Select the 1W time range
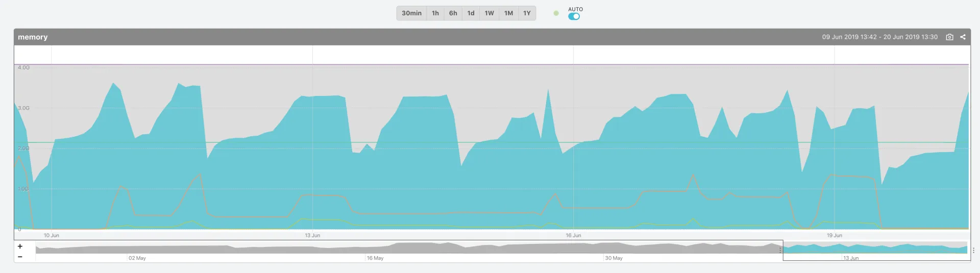This screenshot has height=273, width=980. (x=489, y=13)
